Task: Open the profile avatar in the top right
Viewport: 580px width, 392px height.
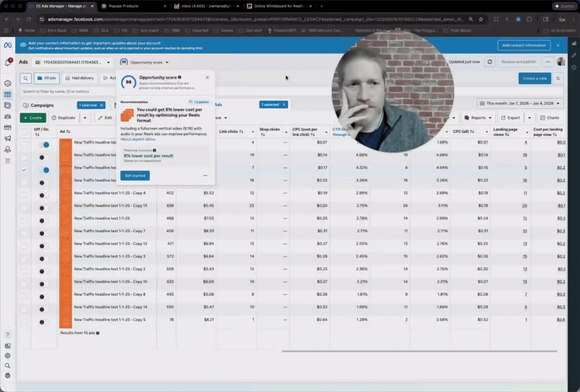Action: (561, 62)
